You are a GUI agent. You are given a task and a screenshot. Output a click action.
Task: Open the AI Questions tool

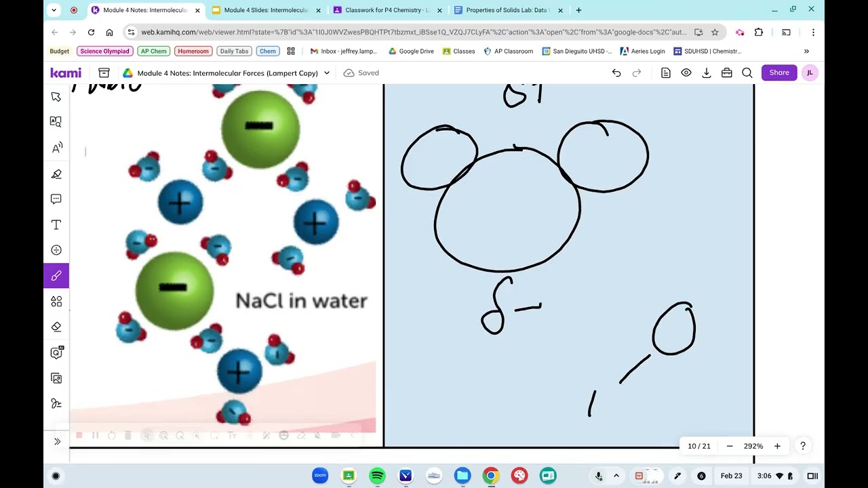tap(56, 352)
